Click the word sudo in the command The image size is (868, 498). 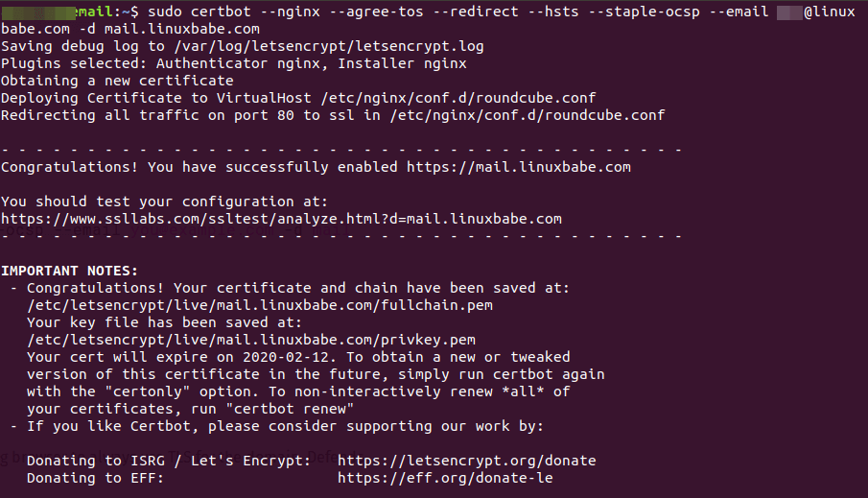166,12
